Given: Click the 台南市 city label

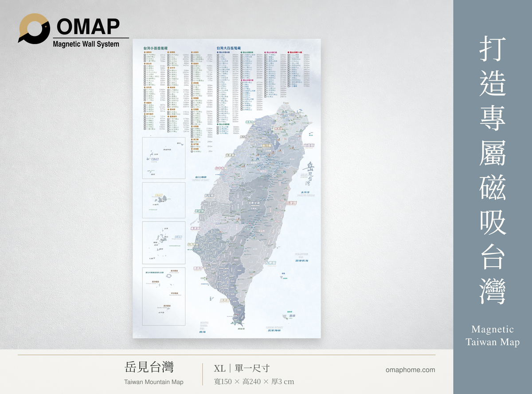Looking at the screenshot, I should click(x=192, y=244).
